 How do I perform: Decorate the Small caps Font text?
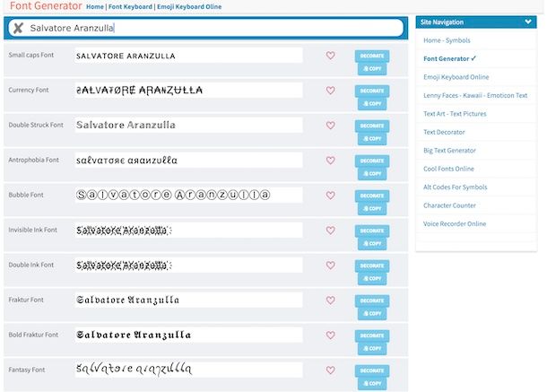point(372,56)
